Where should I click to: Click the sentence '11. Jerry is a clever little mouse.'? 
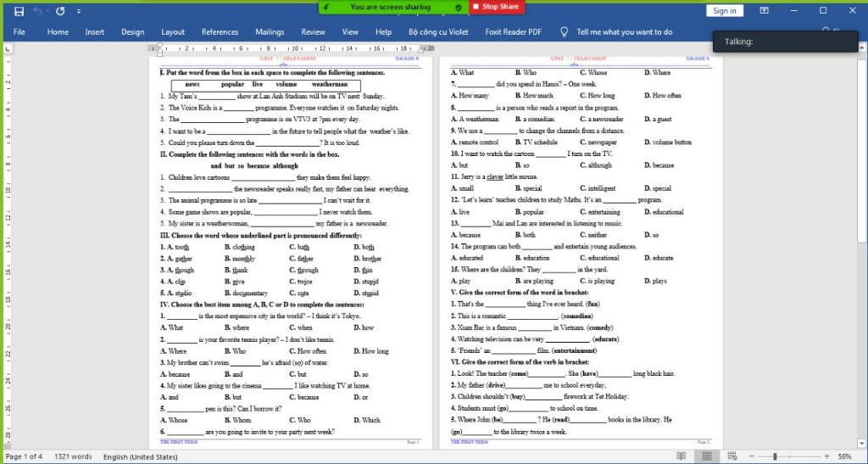(494, 176)
